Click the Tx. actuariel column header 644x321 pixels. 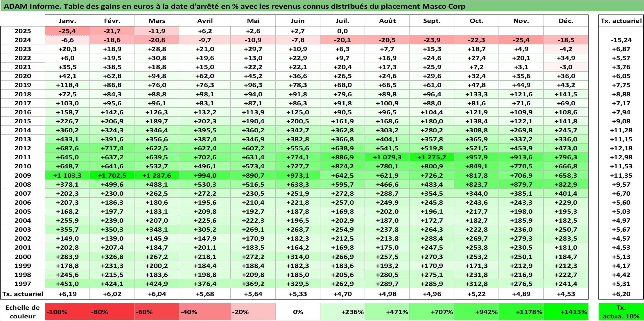(621, 21)
